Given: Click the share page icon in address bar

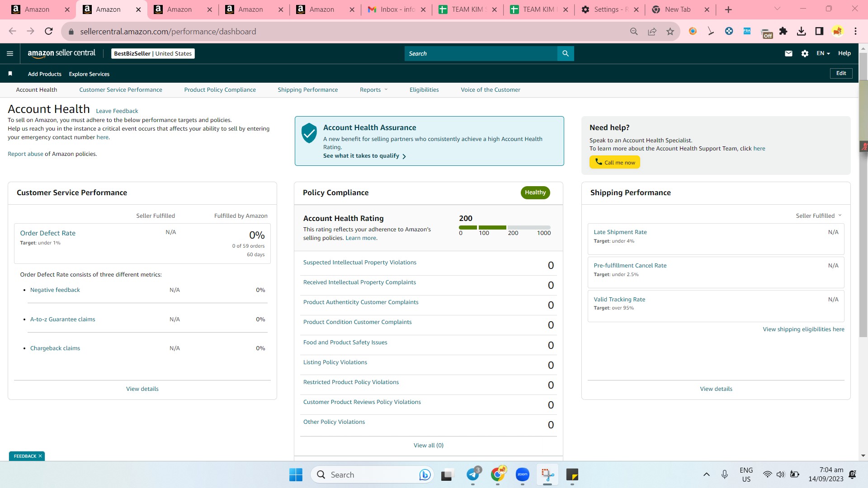Looking at the screenshot, I should (x=652, y=31).
